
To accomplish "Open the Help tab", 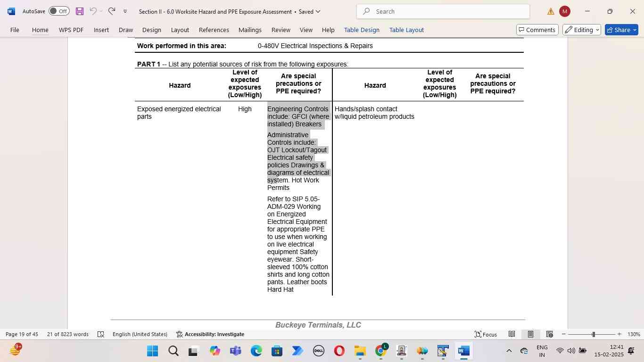I will tap(328, 30).
